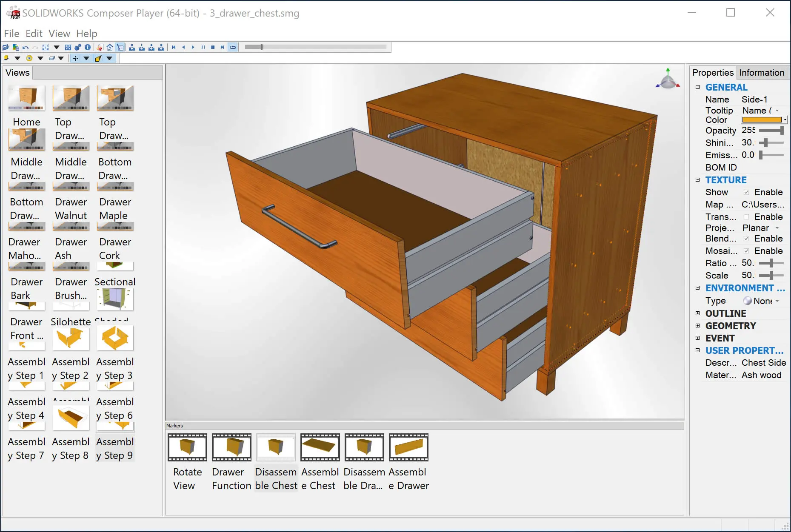Screen dimensions: 791x532
Task: Enable the Transparency checkbox in Texture
Action: 746,217
